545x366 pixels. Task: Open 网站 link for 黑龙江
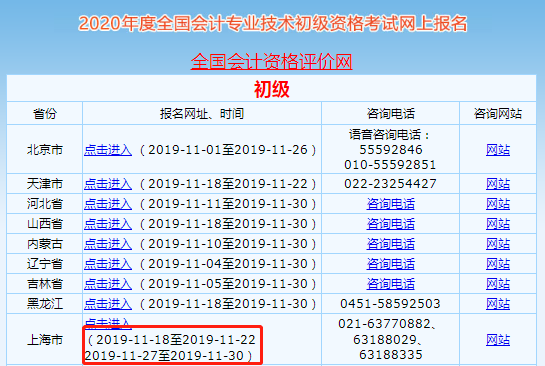coord(498,304)
